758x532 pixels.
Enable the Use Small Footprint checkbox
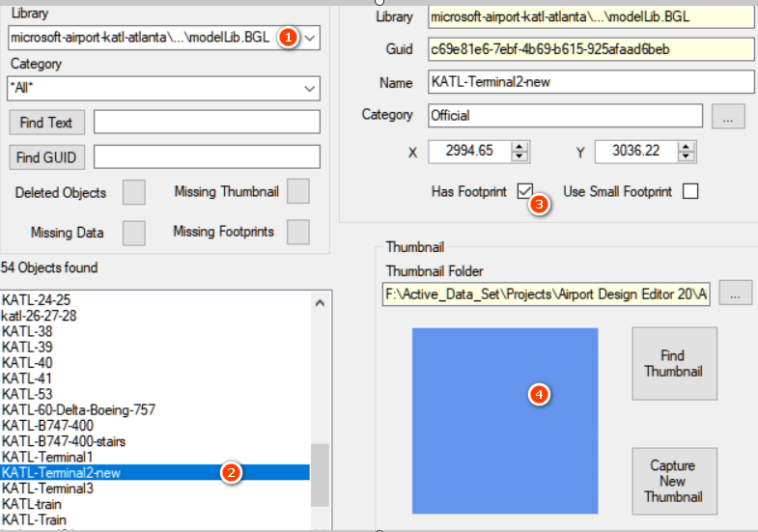[x=690, y=191]
